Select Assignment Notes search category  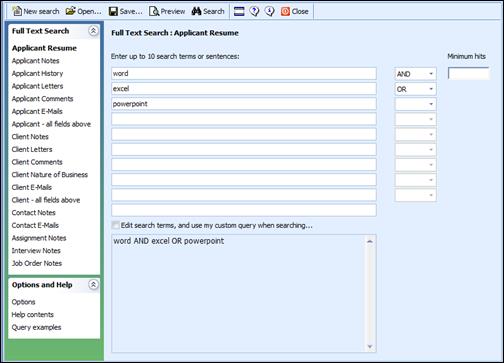[x=39, y=238]
